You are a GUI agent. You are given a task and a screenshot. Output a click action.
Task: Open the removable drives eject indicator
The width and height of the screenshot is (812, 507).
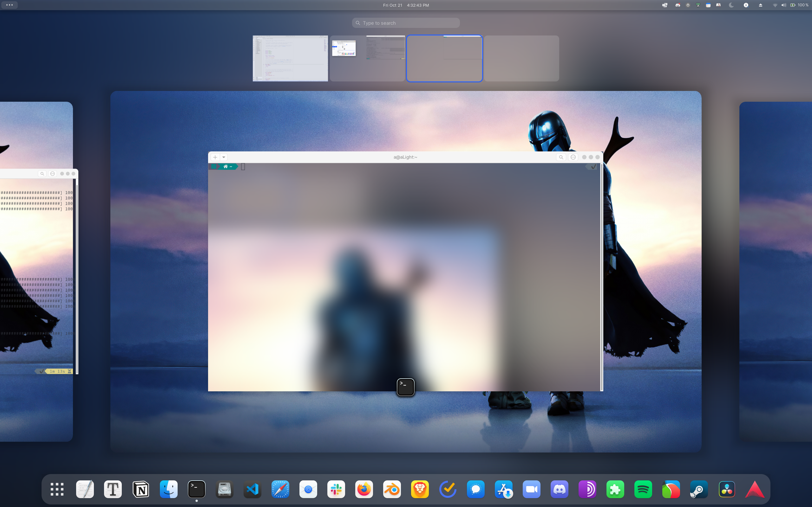coord(760,5)
